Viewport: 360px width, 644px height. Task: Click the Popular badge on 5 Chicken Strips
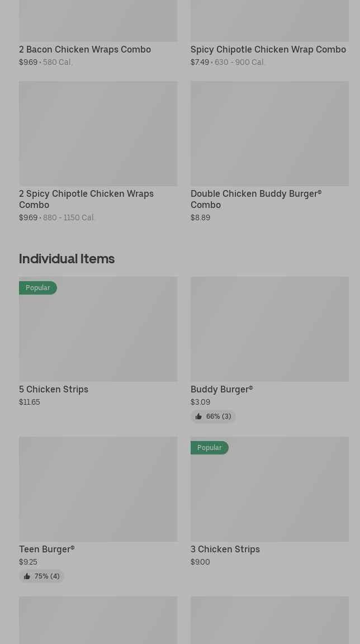[x=38, y=288]
